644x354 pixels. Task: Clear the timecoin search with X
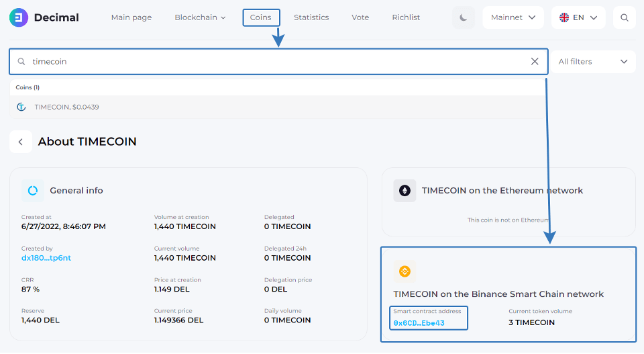coord(535,61)
